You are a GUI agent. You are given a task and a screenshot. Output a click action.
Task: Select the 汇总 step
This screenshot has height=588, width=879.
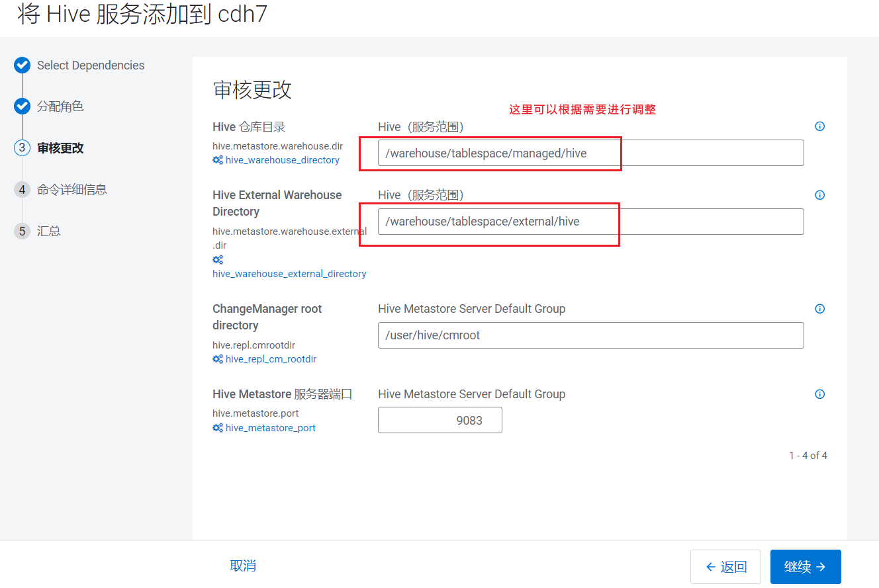tap(49, 231)
